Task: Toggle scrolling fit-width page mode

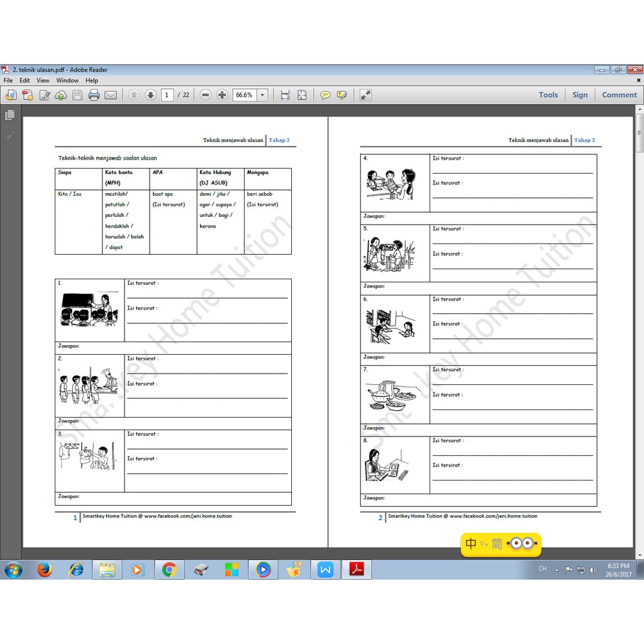Action: 285,95
